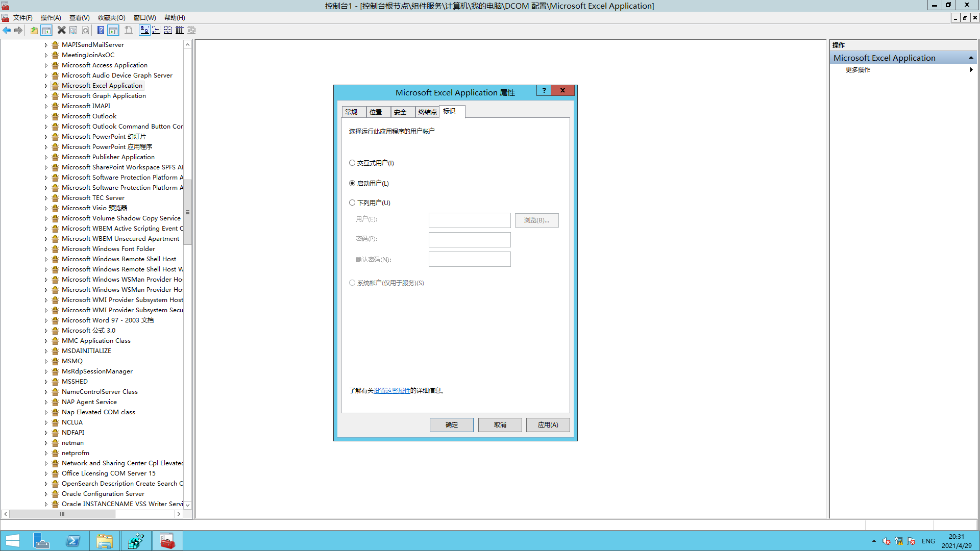The height and width of the screenshot is (551, 980).
Task: Expand the MSMQ tree node
Action: [46, 361]
